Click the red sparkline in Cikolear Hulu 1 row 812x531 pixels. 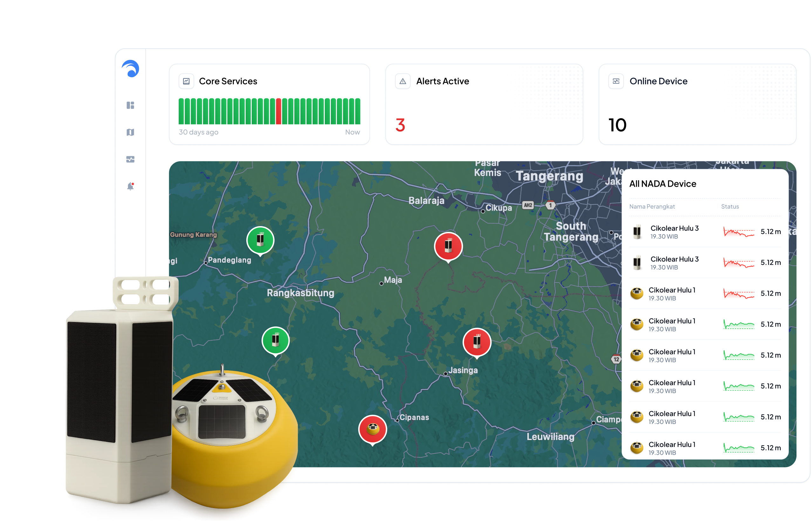[x=739, y=294]
